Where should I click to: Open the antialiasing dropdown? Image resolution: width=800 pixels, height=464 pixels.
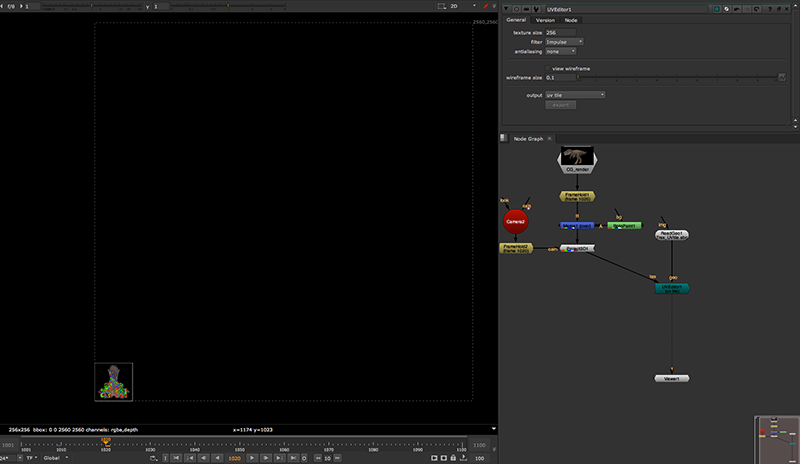561,51
